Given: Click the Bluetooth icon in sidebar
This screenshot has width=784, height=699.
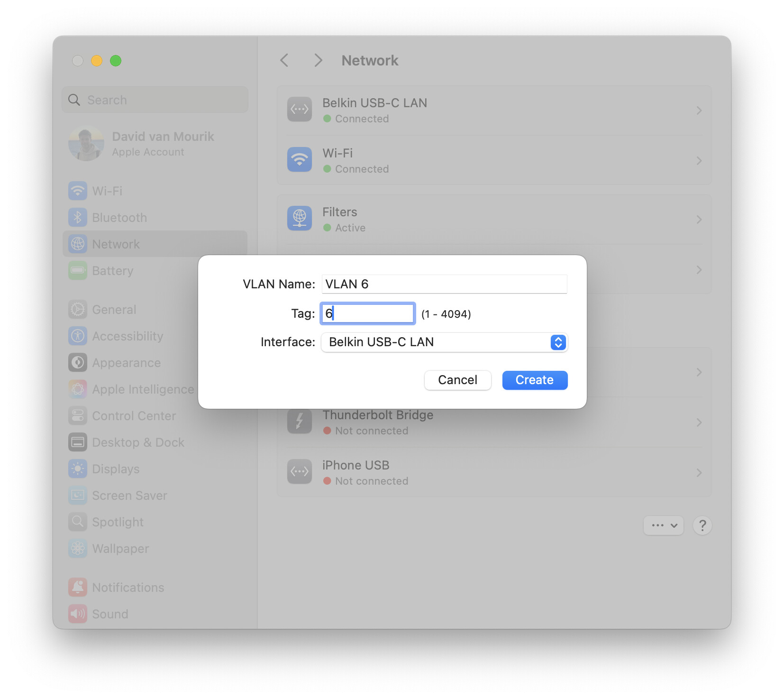Looking at the screenshot, I should coord(78,218).
